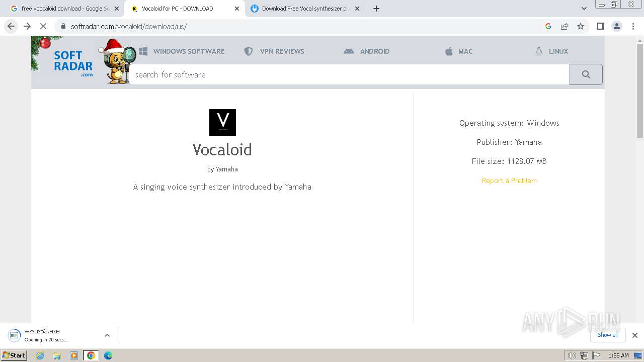Open network tray icon
644x362 pixels.
(584, 355)
